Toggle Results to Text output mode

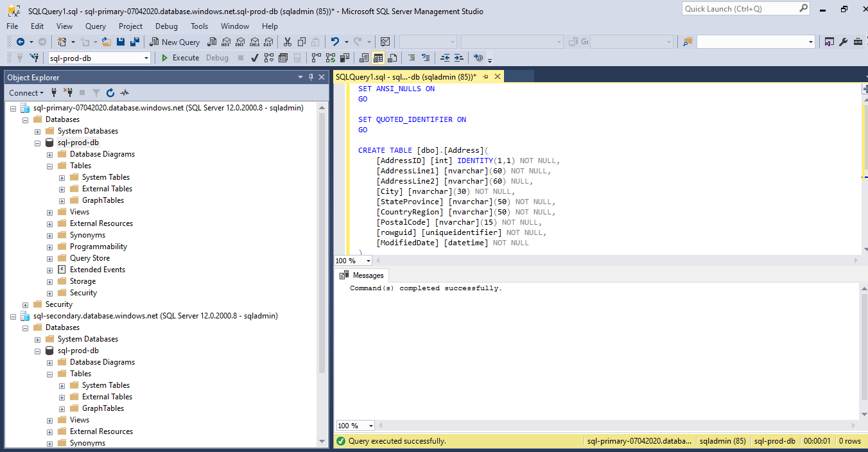[x=364, y=58]
